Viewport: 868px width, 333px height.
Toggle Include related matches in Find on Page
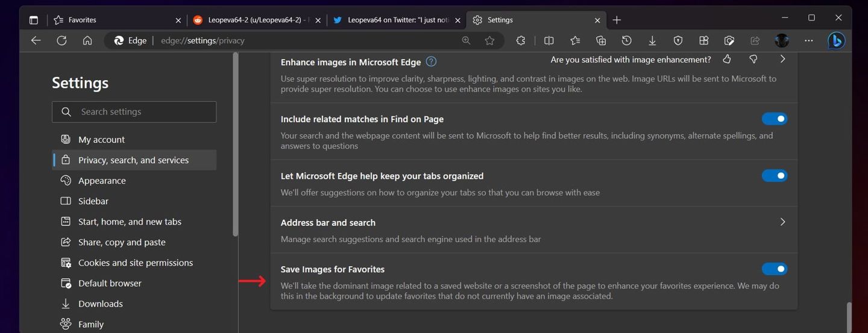[775, 119]
